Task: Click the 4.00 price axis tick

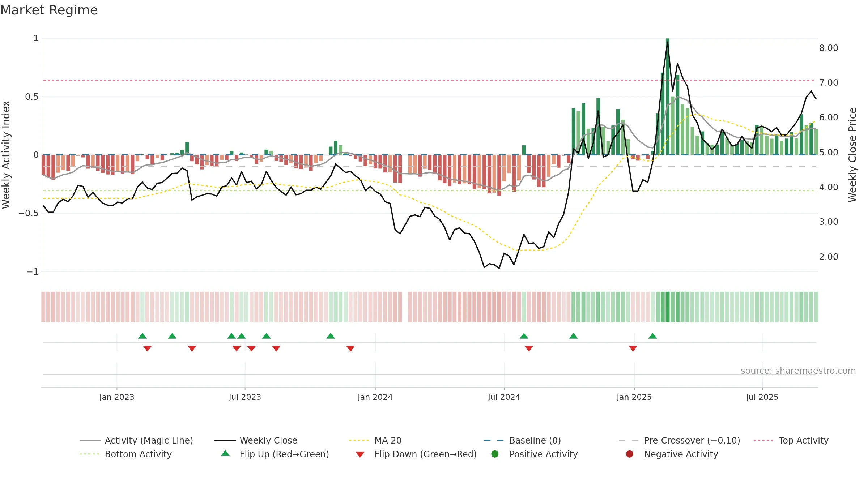Action: pos(829,187)
